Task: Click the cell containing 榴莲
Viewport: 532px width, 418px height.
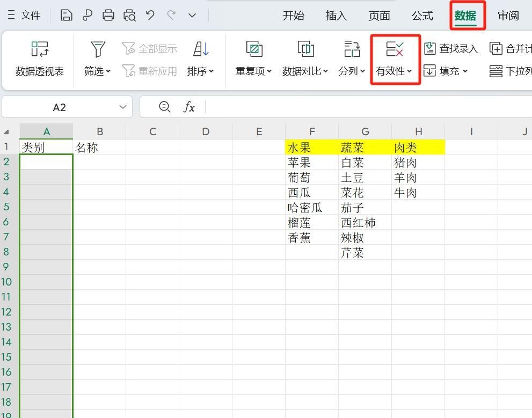Action: [x=312, y=222]
